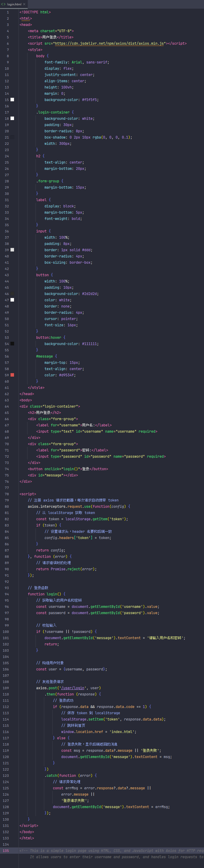The height and width of the screenshot is (868, 204).
Task: Click 'justify-content: center;' declaration
Action: point(70,75)
